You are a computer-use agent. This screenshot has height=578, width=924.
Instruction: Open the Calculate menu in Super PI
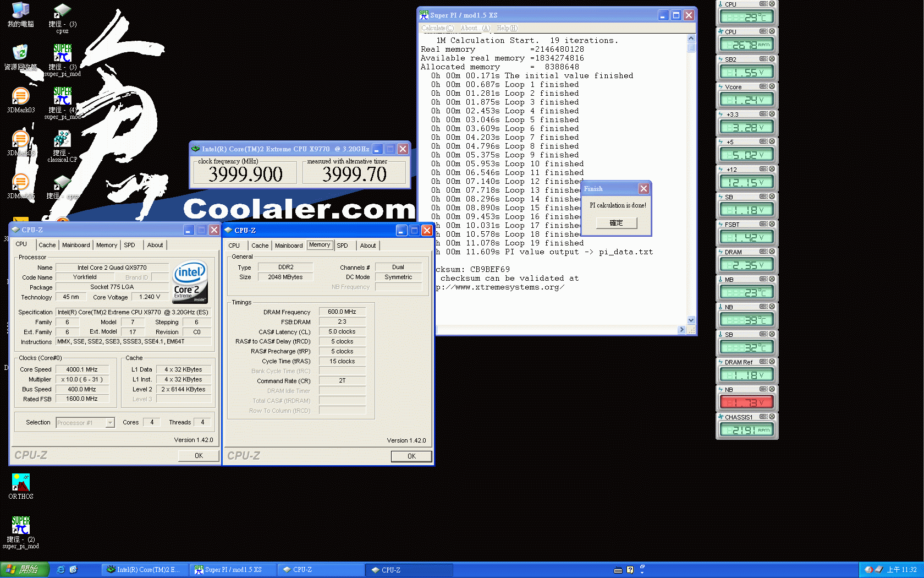click(438, 28)
